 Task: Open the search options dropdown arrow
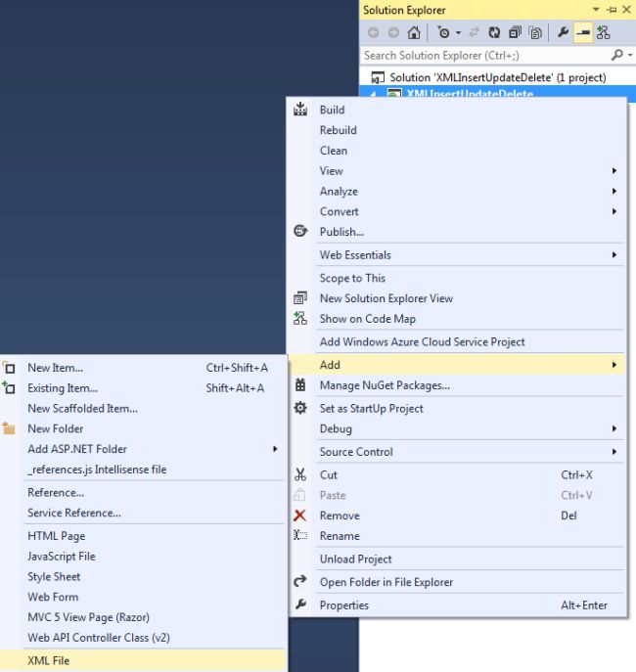point(629,55)
